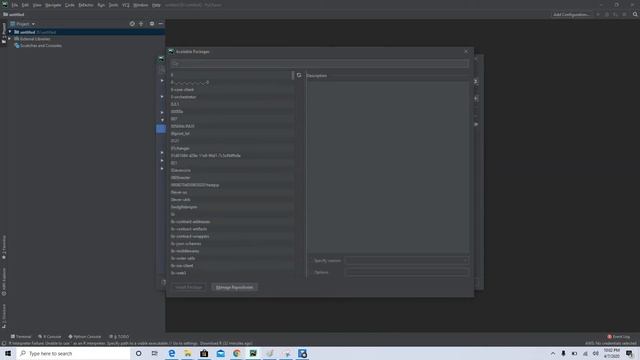Open the File menu
The image size is (640, 360).
pyautogui.click(x=15, y=5)
